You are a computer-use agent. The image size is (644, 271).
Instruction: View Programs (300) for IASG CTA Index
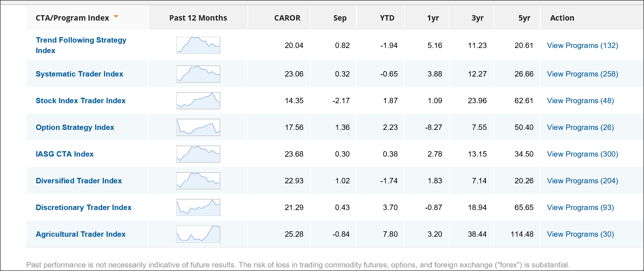[582, 154]
